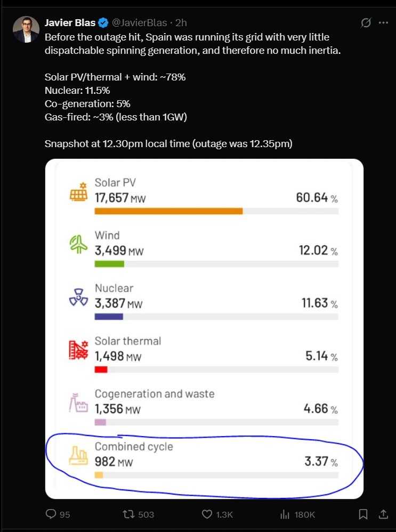Repost the tweet with retweet icon

[128, 514]
